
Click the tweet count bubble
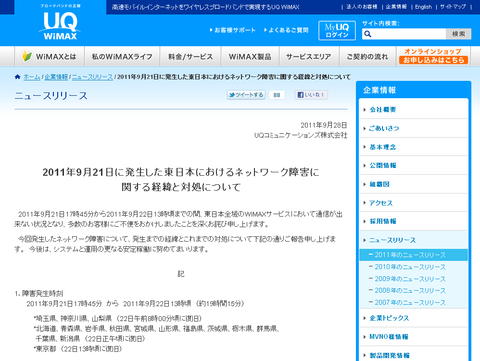coord(277,95)
